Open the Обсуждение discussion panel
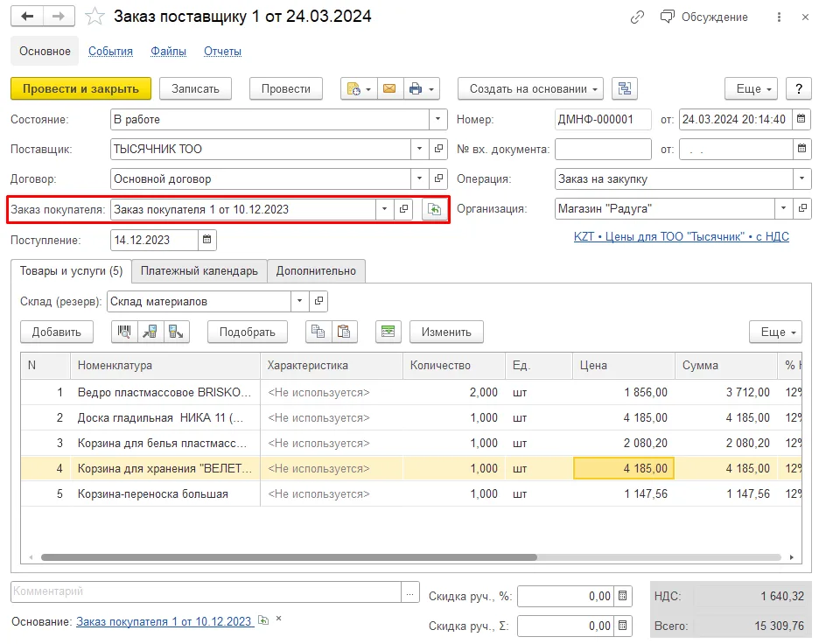The height and width of the screenshot is (644, 819). [x=704, y=17]
